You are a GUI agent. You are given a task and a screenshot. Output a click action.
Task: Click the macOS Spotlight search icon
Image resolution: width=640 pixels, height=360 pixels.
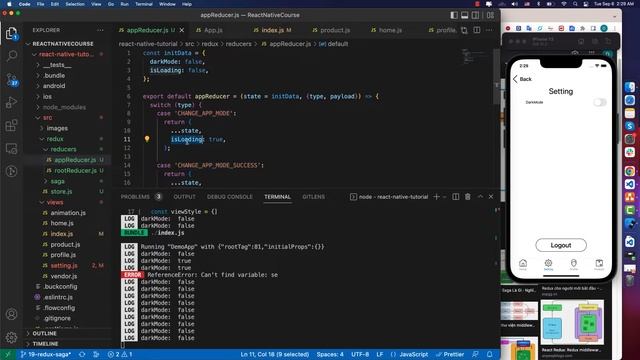click(x=575, y=4)
